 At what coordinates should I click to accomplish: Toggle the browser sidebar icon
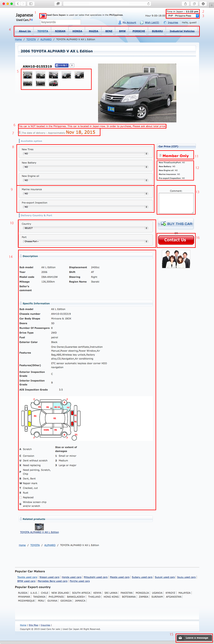point(31,4)
